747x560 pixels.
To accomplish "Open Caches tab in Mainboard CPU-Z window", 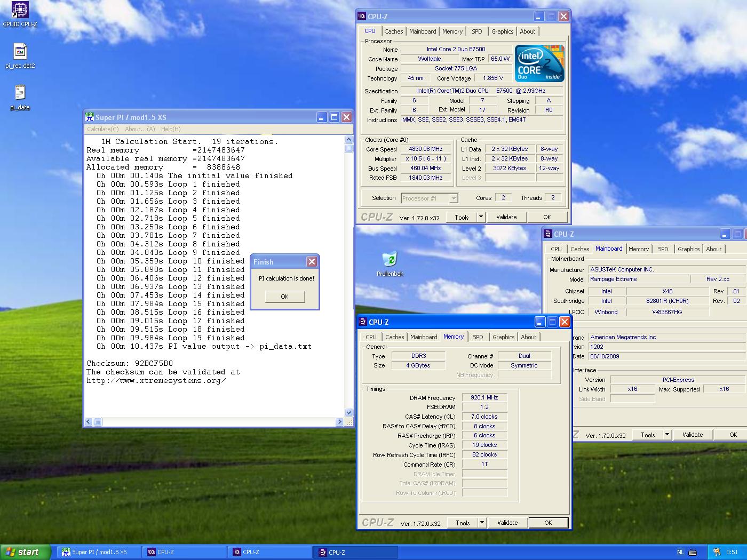I will [579, 249].
